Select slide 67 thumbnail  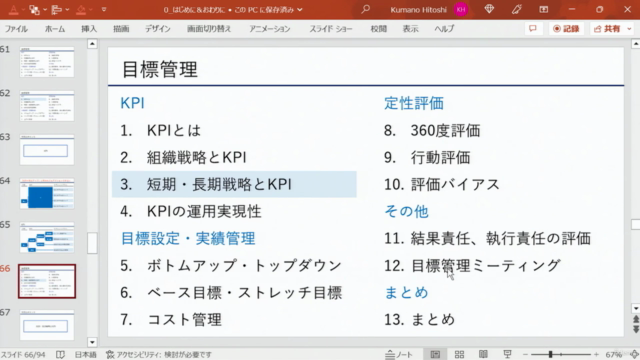(x=47, y=325)
